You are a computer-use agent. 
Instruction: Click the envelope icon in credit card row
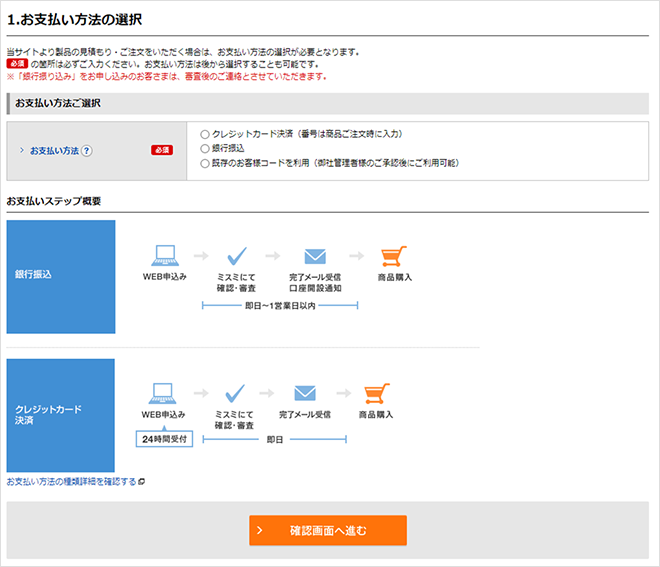[305, 393]
